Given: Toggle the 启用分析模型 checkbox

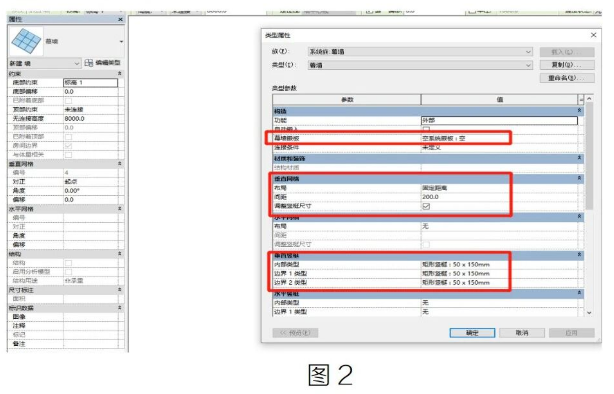Looking at the screenshot, I should pos(69,272).
